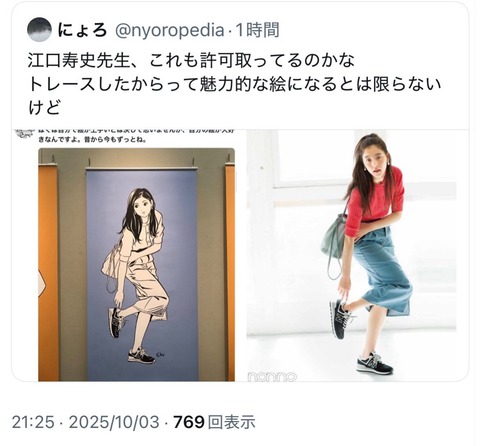
Task: Open the @nyoropedia handle link
Action: tap(169, 30)
